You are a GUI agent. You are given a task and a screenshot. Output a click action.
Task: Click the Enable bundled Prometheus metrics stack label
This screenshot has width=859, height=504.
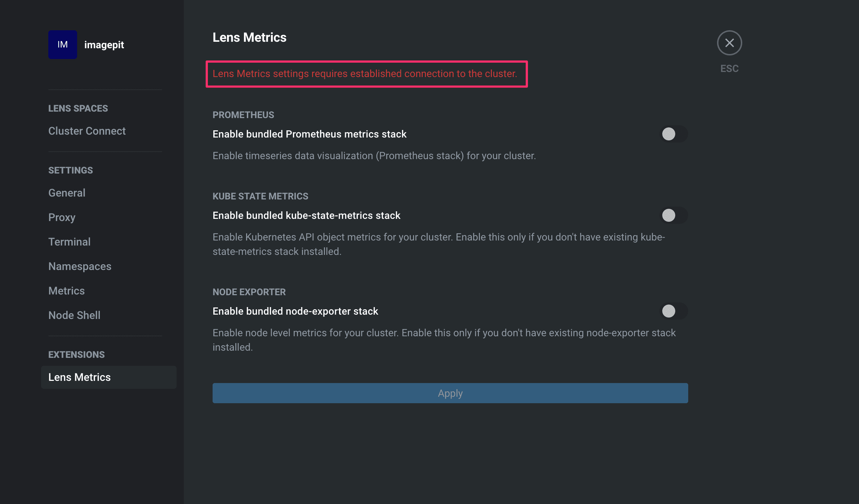pos(309,134)
